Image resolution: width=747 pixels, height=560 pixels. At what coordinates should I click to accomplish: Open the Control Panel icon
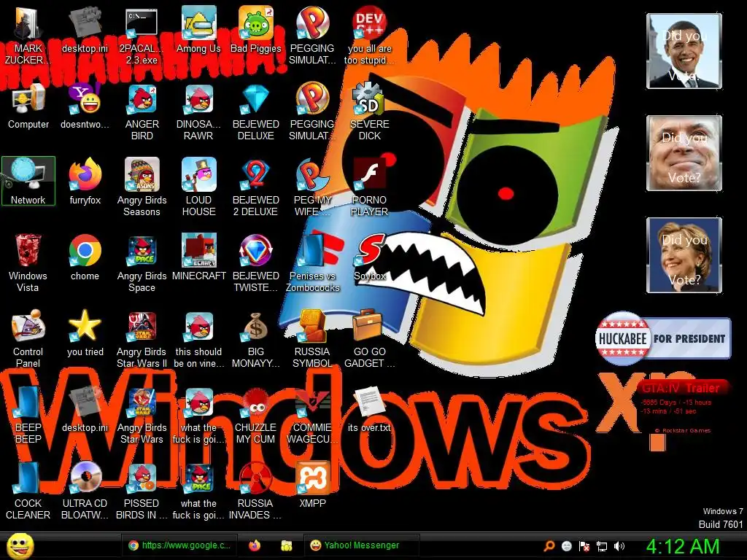[28, 338]
